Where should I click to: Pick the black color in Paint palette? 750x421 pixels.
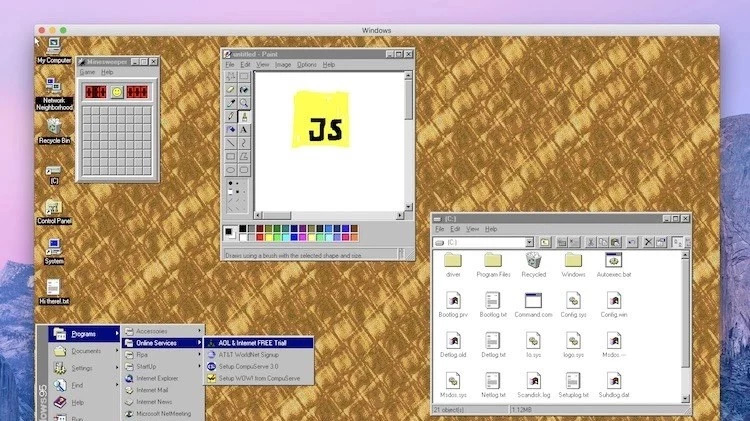[x=243, y=229]
